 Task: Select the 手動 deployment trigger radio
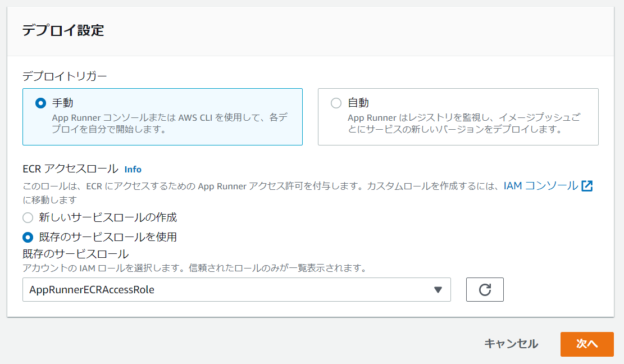40,103
